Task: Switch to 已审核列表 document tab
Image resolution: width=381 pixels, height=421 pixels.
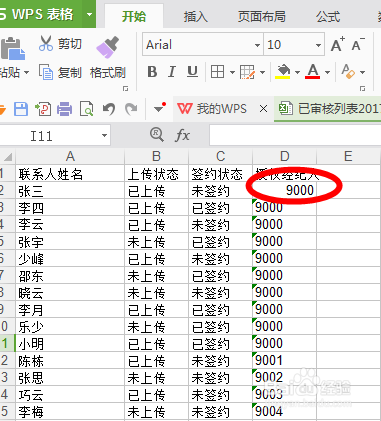Action: (328, 109)
